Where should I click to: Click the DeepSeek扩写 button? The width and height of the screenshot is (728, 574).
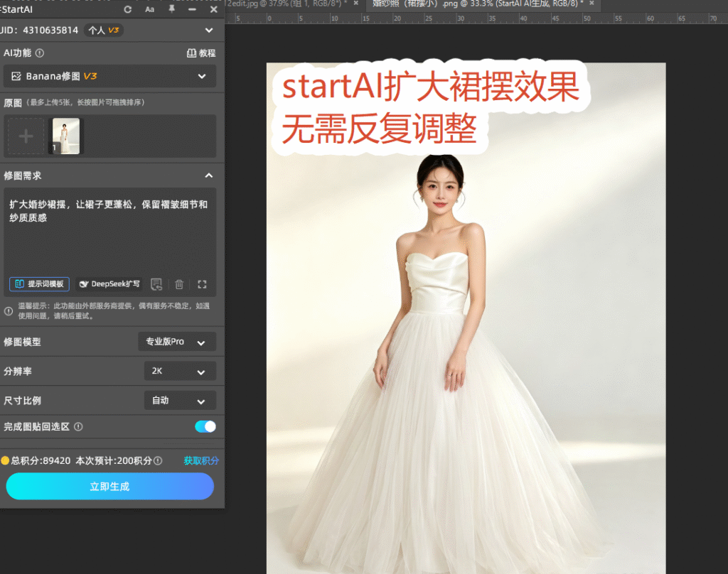pyautogui.click(x=109, y=284)
